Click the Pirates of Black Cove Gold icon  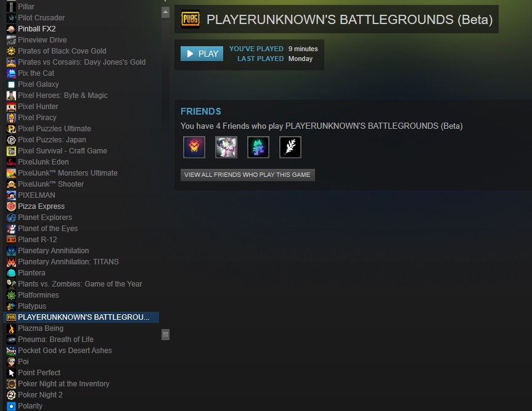tap(11, 51)
